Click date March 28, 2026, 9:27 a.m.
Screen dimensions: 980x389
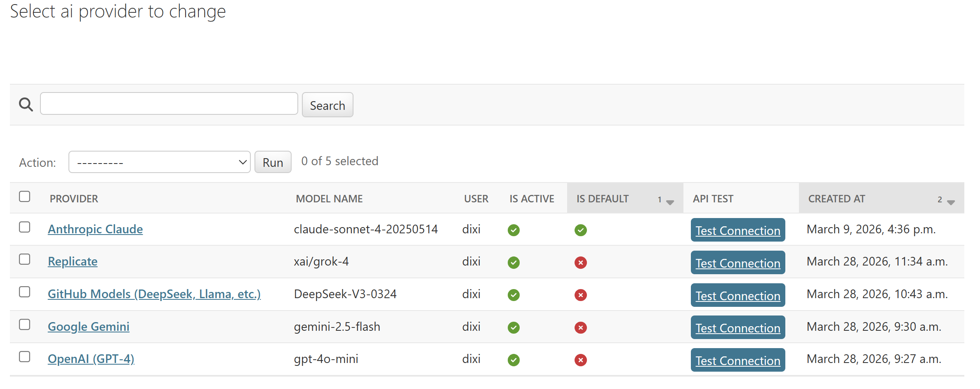click(x=874, y=359)
